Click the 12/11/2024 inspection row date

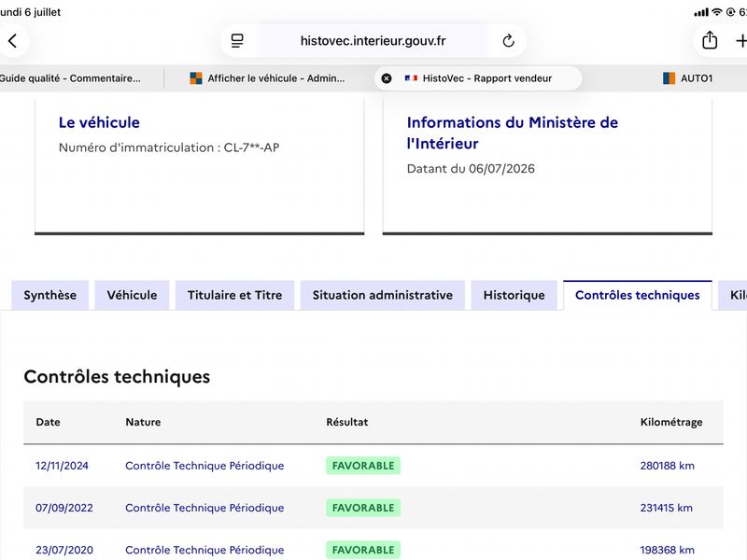click(62, 466)
